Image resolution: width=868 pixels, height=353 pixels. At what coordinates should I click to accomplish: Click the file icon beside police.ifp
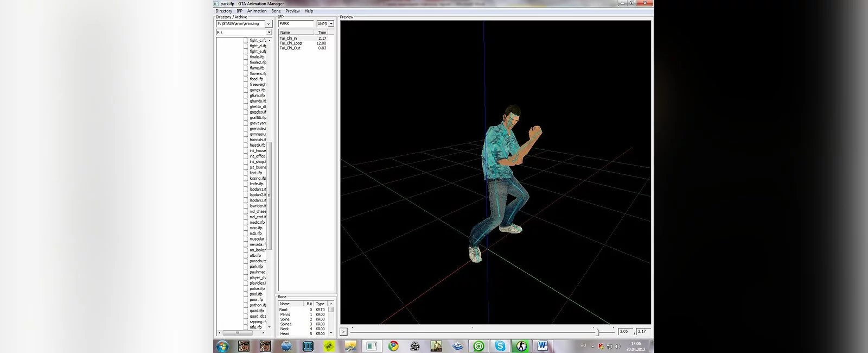coord(246,288)
